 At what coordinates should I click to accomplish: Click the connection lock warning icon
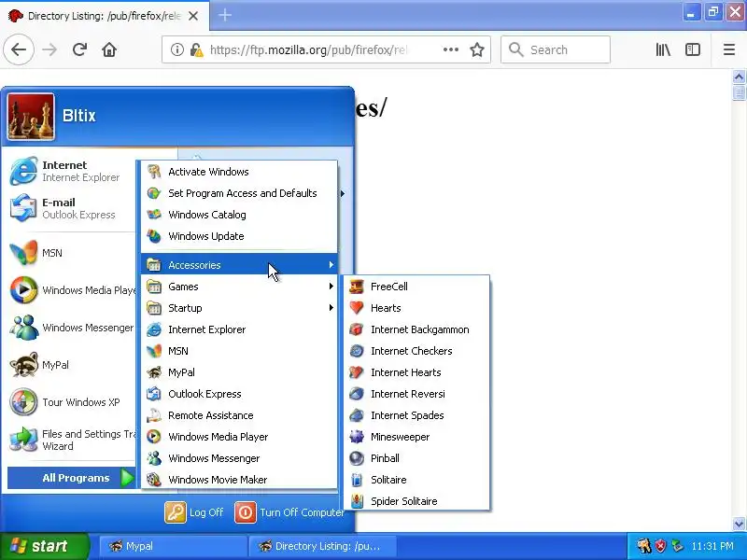point(197,49)
